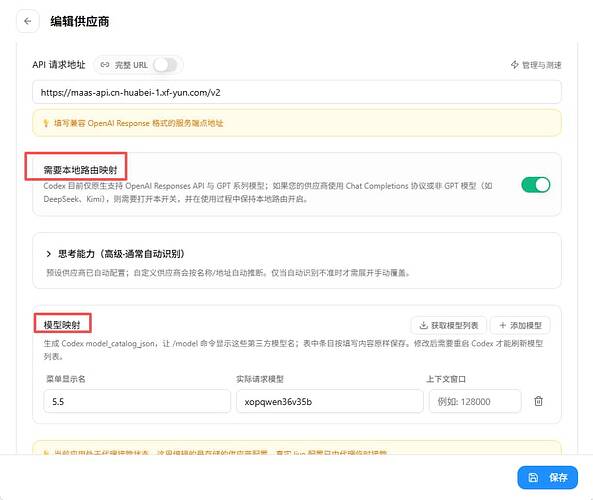The width and height of the screenshot is (593, 500).
Task: Click the OpenAI Response format hint text
Action: (x=138, y=123)
